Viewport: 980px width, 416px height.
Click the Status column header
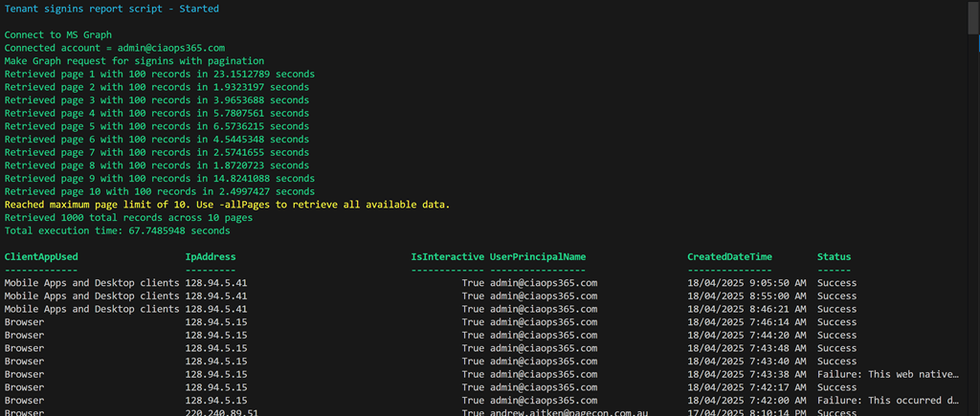pyautogui.click(x=834, y=256)
